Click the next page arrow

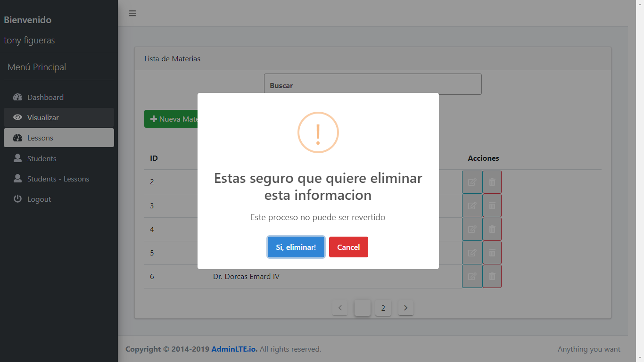(405, 307)
